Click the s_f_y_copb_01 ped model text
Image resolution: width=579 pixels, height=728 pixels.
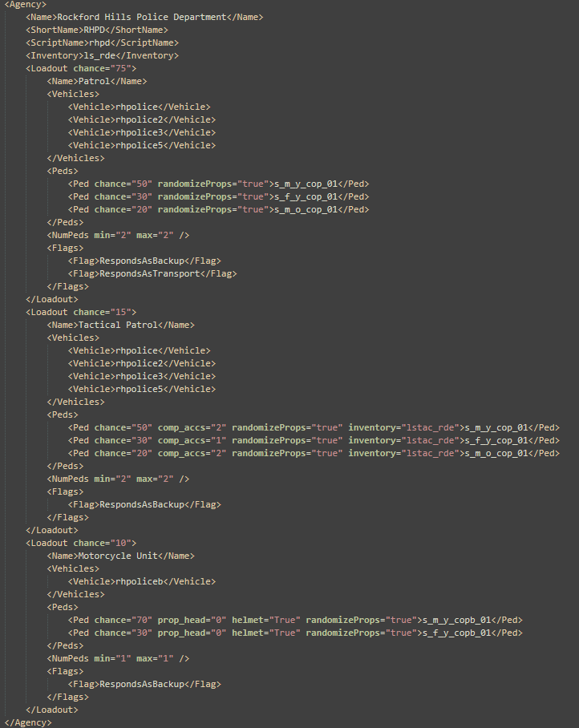(456, 633)
